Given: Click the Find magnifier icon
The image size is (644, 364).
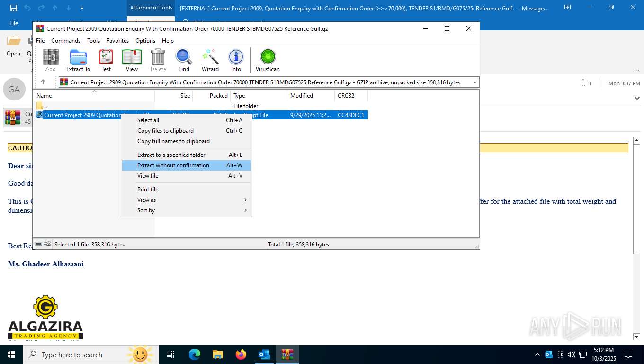Looking at the screenshot, I should pyautogui.click(x=184, y=60).
